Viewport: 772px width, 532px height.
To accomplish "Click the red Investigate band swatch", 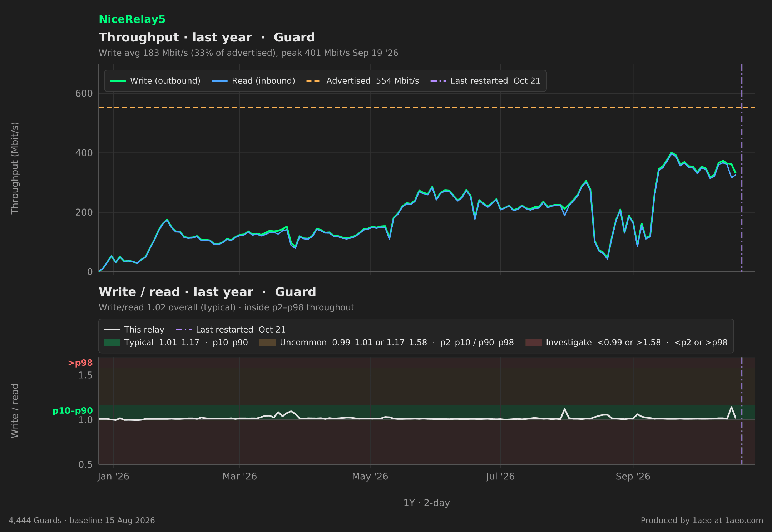I will pos(534,343).
